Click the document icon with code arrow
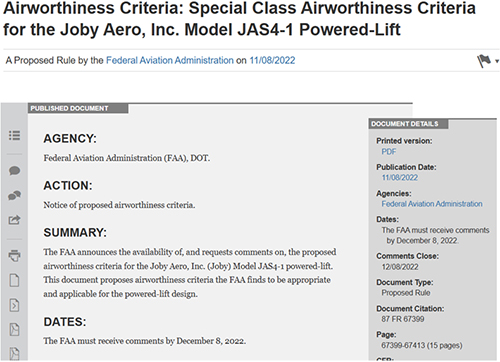 [x=14, y=305]
